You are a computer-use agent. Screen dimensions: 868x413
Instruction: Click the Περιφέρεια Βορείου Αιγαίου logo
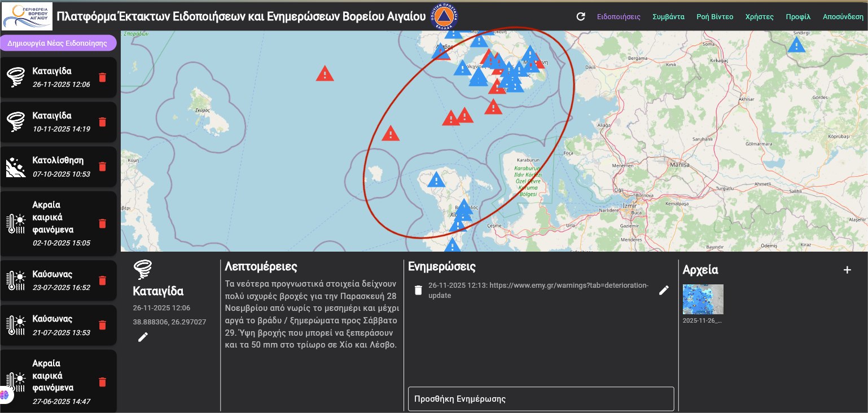[28, 16]
